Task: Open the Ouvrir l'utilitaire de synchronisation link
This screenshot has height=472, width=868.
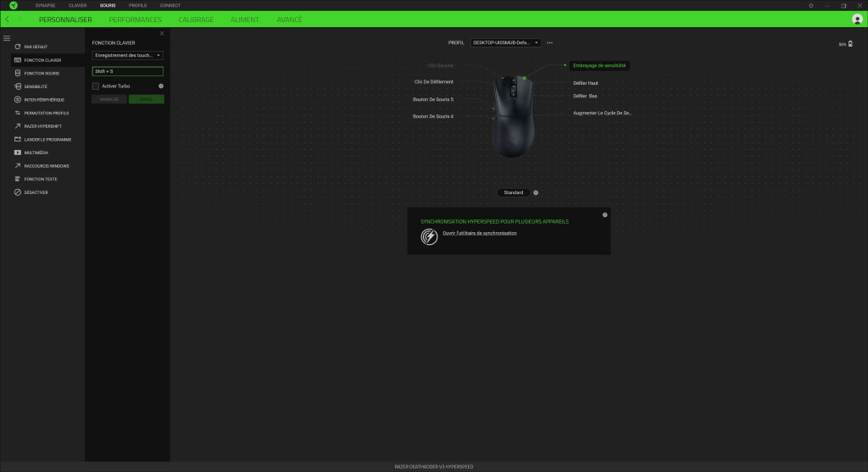Action: (480, 233)
